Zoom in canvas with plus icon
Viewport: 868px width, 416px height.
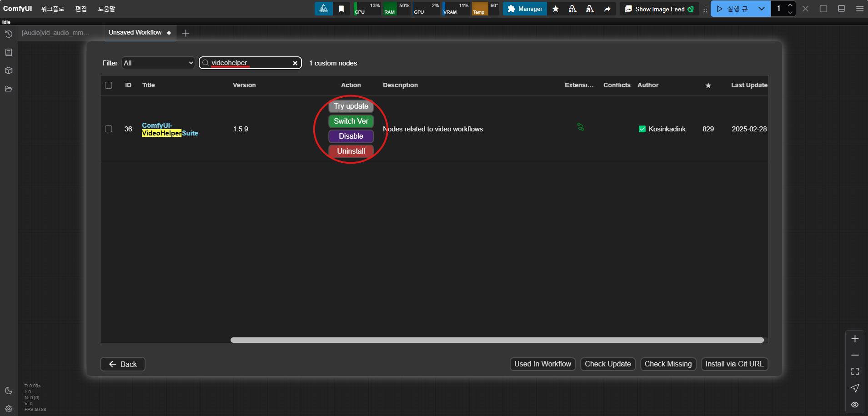point(855,339)
